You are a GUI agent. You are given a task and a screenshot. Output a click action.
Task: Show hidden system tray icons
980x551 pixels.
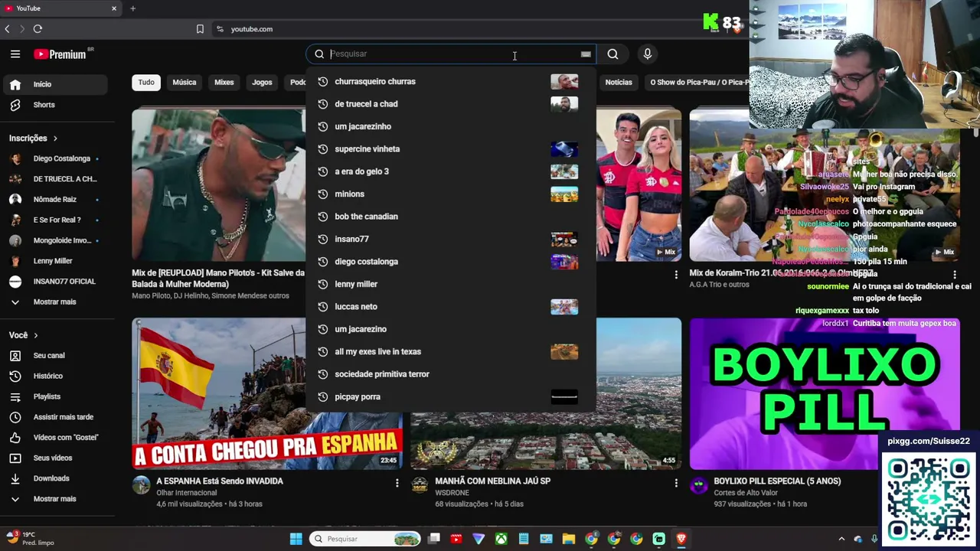coord(841,540)
